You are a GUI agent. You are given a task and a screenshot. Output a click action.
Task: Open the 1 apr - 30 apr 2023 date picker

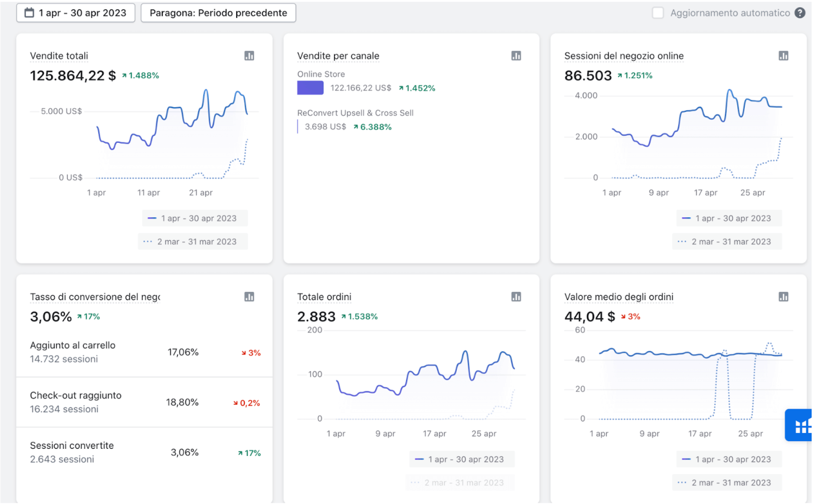pos(75,13)
